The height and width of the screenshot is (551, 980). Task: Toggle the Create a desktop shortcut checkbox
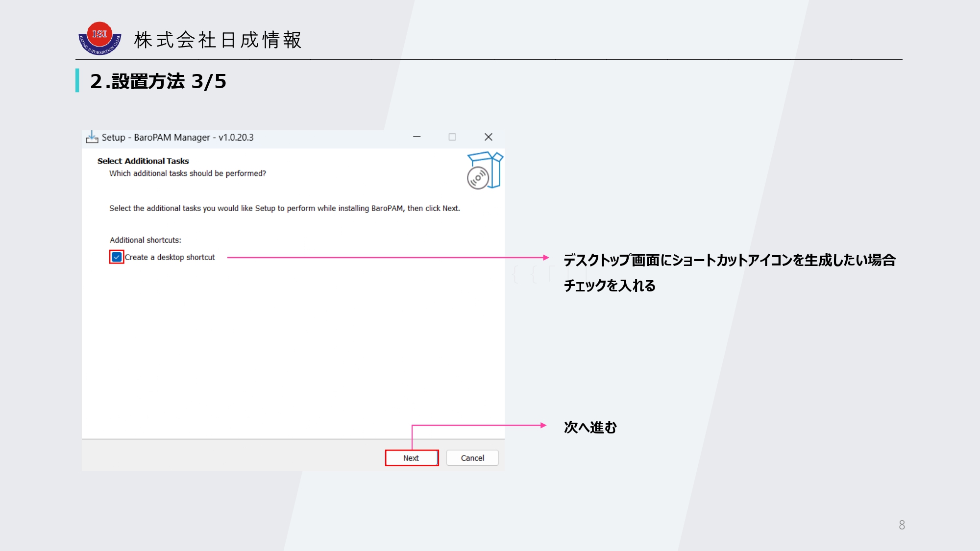coord(117,257)
